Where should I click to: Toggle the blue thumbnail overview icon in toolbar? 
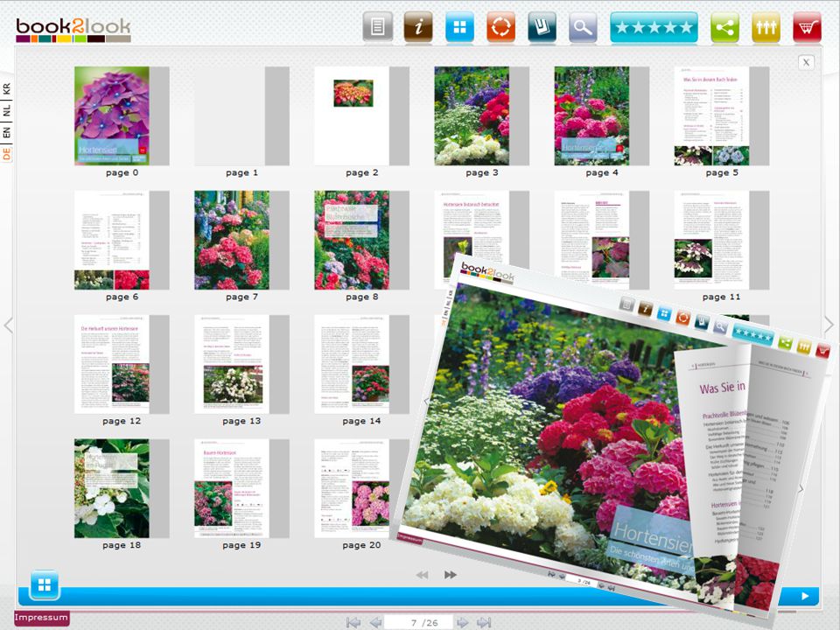coord(459,26)
